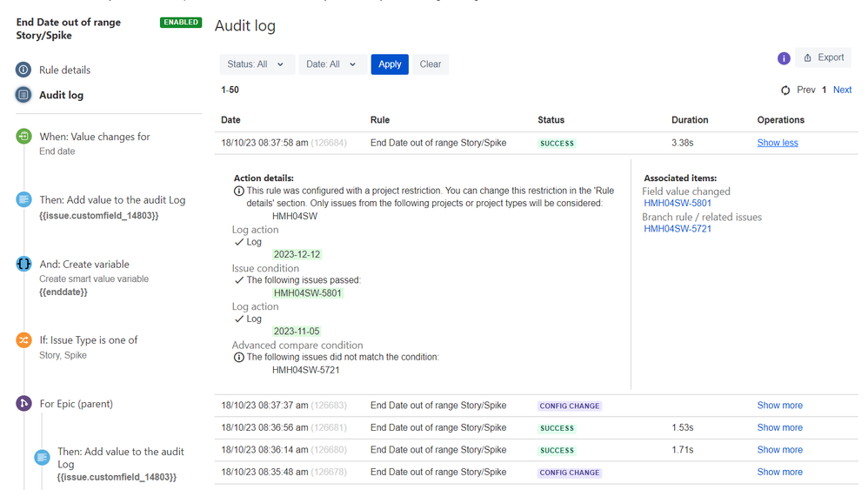Go to the Next page of results
Viewport: 868px width, 490px height.
[x=842, y=90]
